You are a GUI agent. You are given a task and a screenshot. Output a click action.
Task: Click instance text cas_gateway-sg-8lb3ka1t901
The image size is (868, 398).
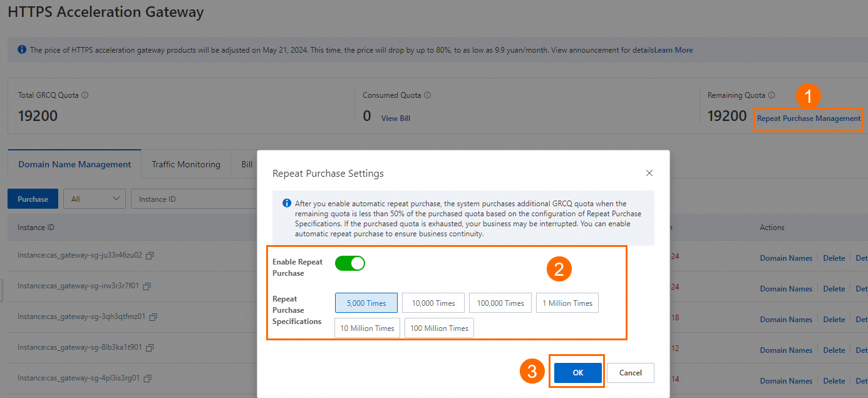pyautogui.click(x=80, y=347)
